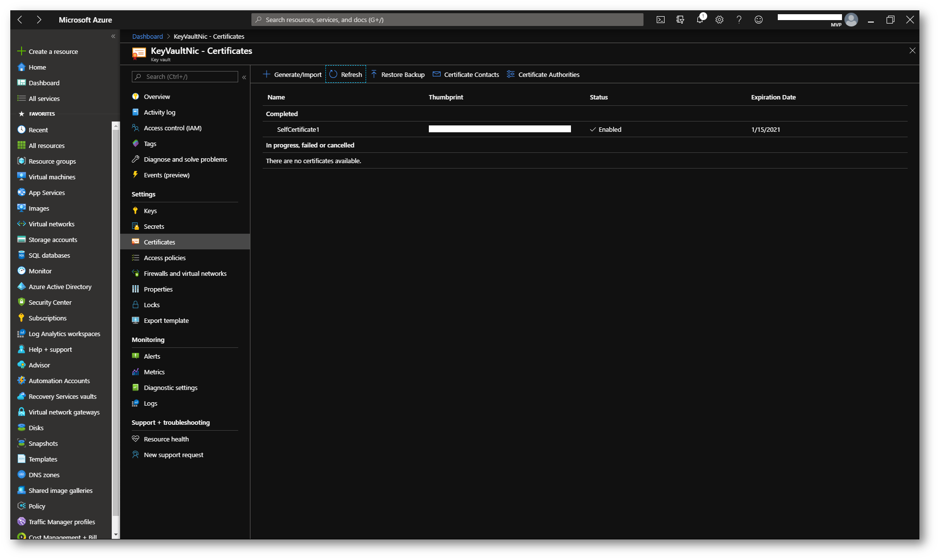This screenshot has height=560, width=940.
Task: Click the Refresh button
Action: click(346, 74)
